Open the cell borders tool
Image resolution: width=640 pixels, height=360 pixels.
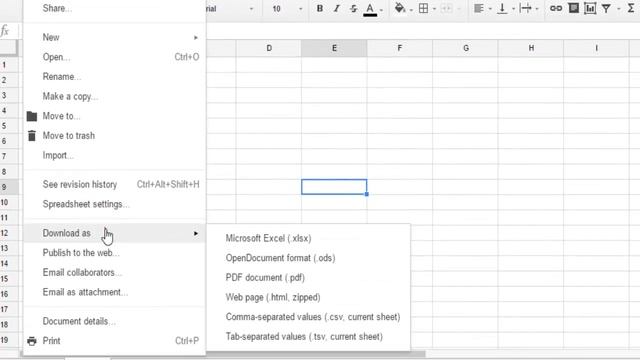tap(424, 8)
